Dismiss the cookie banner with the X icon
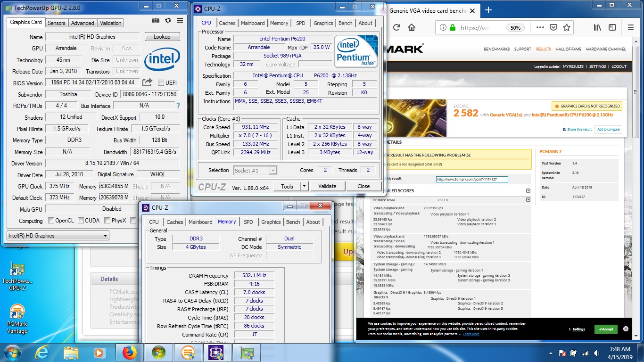Viewport: 644px width, 362px height. [626, 329]
